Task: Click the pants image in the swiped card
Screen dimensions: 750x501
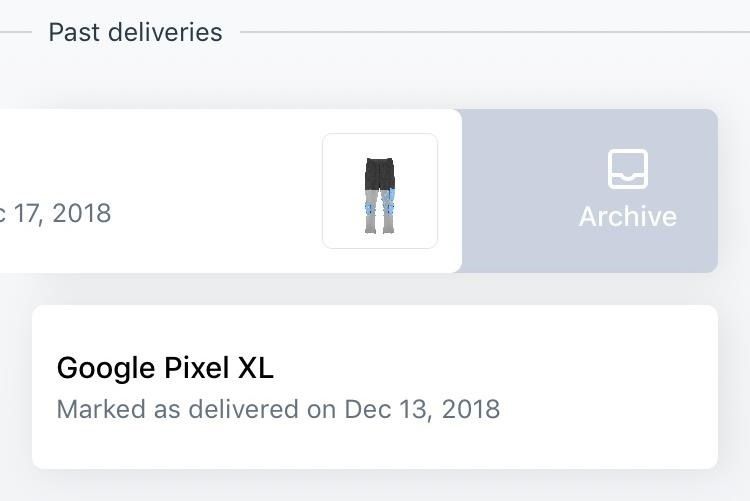Action: 380,196
